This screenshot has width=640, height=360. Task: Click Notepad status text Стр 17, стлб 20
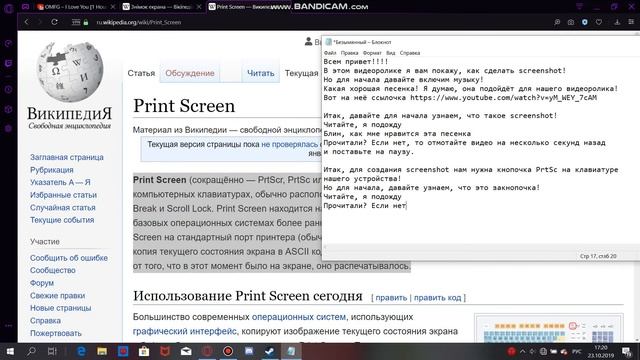[598, 256]
